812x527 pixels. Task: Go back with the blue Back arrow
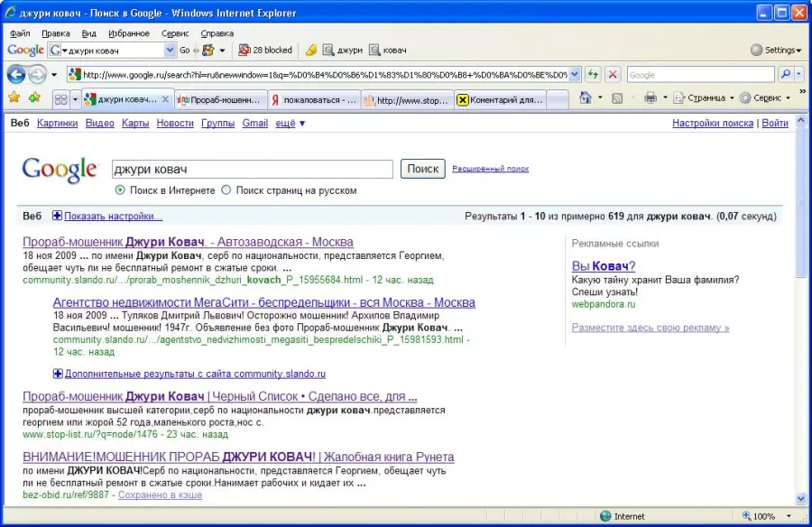pyautogui.click(x=16, y=75)
